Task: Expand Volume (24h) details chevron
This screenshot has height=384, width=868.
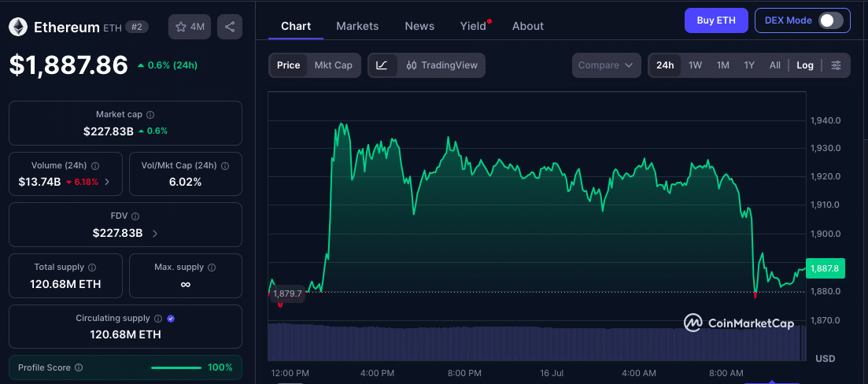Action: [x=107, y=182]
